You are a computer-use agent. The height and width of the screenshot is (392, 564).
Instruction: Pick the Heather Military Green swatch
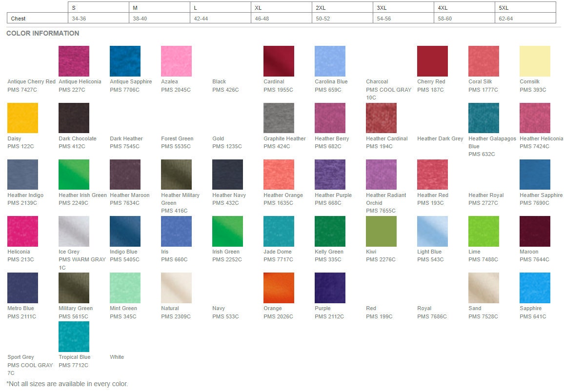coord(176,175)
